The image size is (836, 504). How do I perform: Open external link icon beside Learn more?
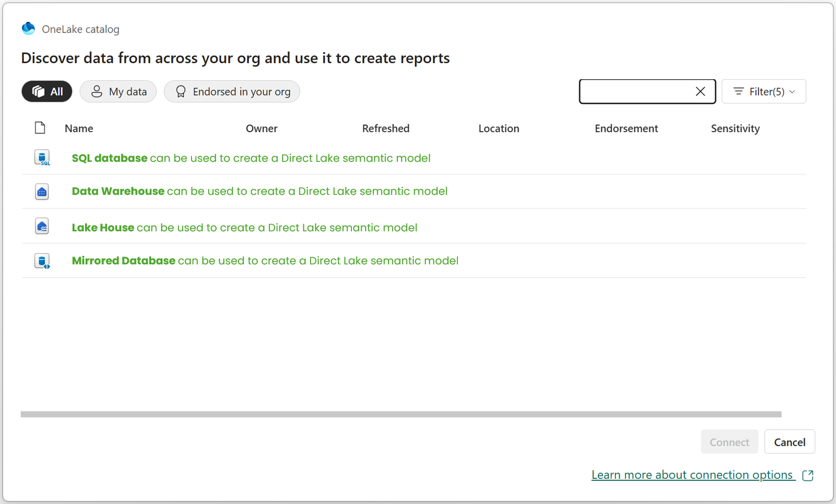point(808,475)
